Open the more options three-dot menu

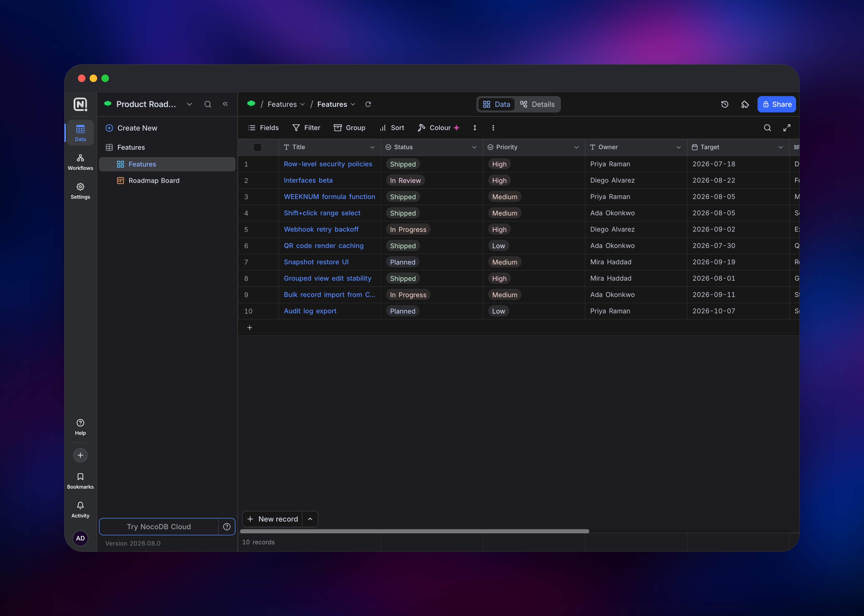pyautogui.click(x=493, y=128)
